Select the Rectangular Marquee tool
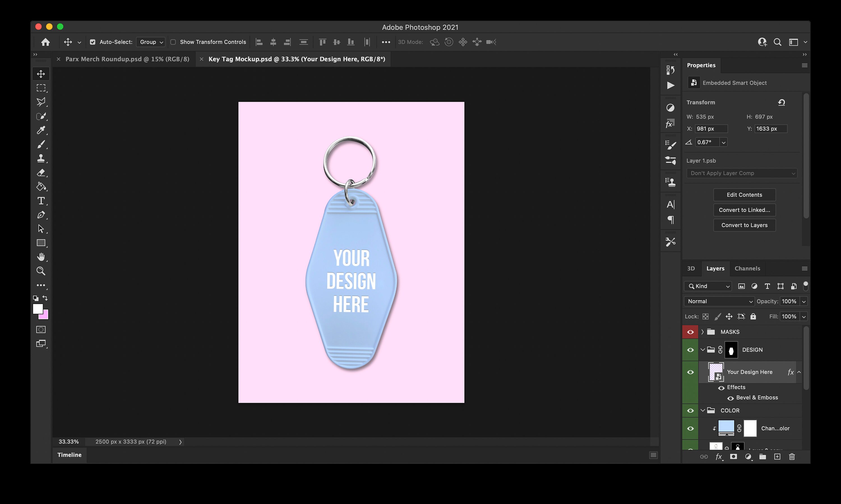 tap(41, 88)
